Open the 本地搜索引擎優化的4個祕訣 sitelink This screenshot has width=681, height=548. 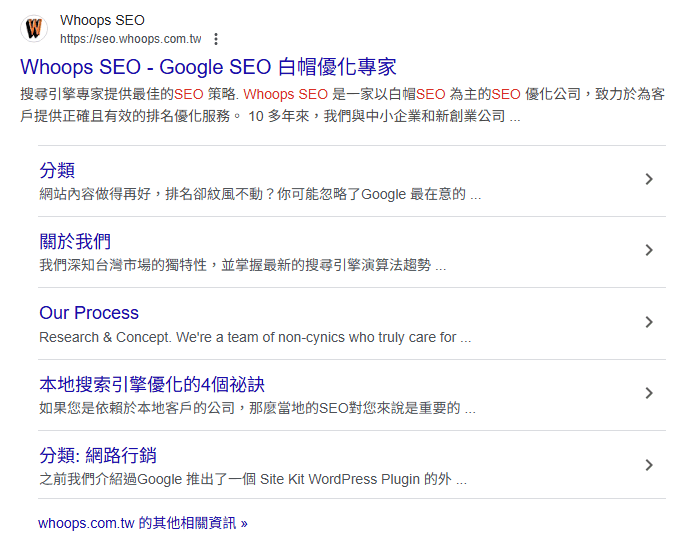click(x=152, y=385)
